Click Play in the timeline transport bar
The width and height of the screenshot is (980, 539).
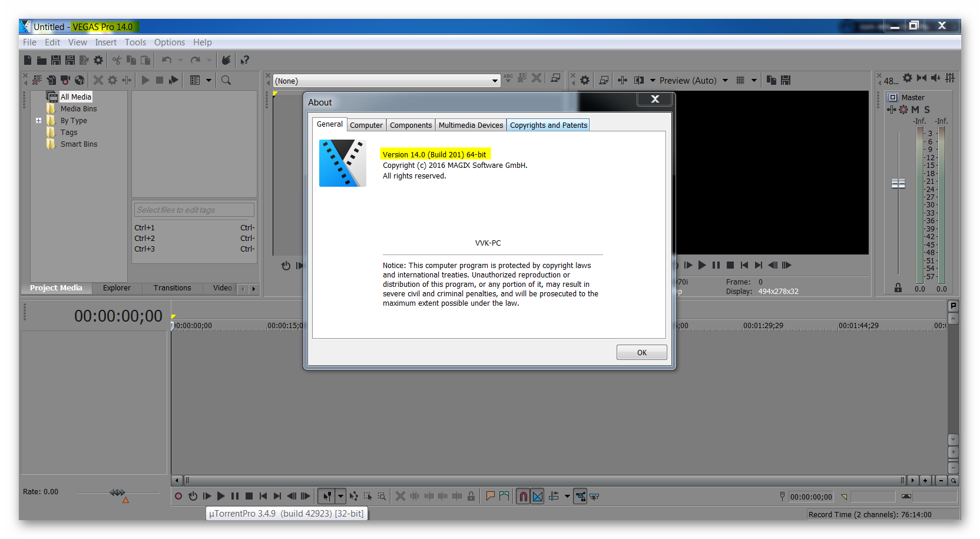(x=221, y=497)
